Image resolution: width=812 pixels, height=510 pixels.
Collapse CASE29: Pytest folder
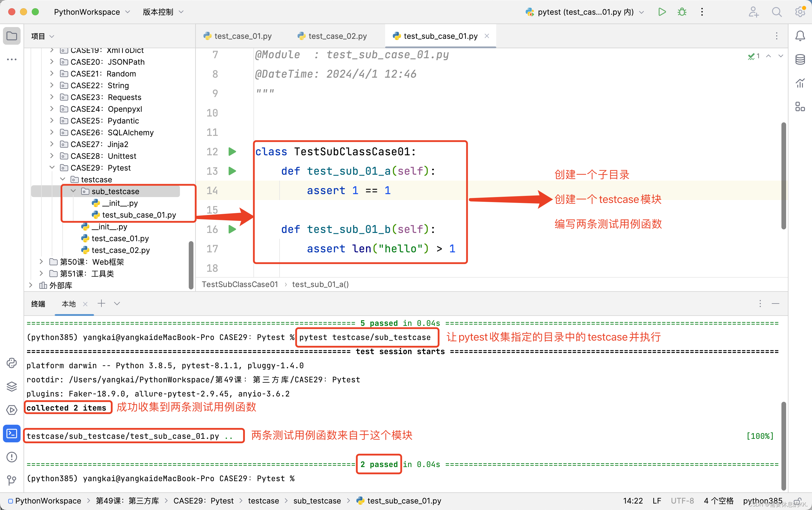(x=51, y=168)
